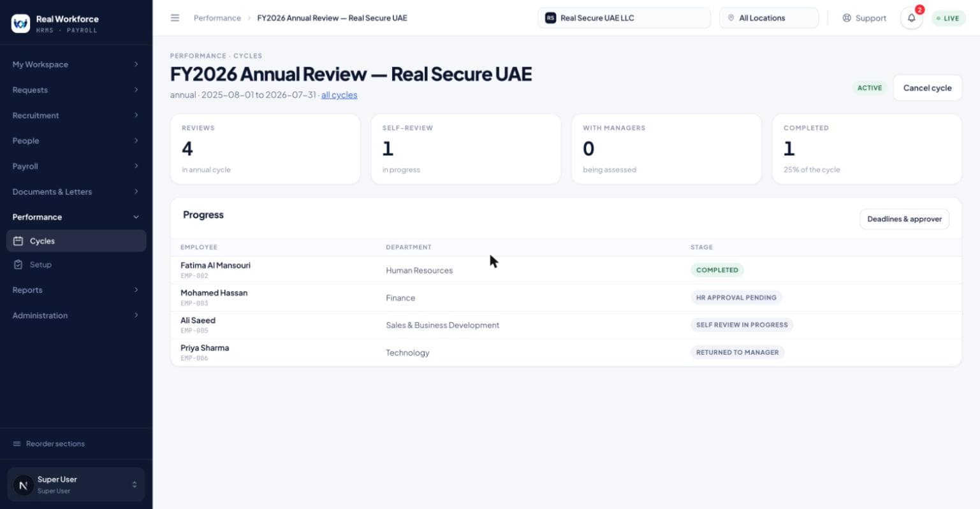Click the Cancel cycle button

pyautogui.click(x=927, y=88)
